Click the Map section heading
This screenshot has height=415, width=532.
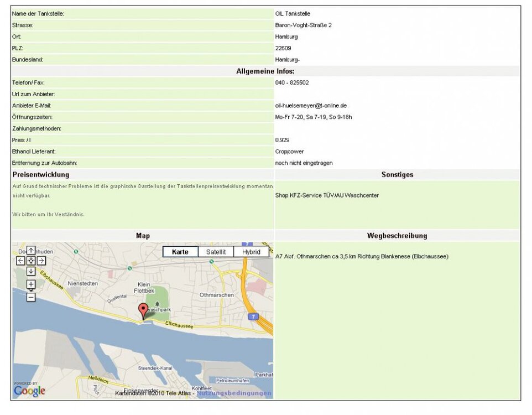143,236
